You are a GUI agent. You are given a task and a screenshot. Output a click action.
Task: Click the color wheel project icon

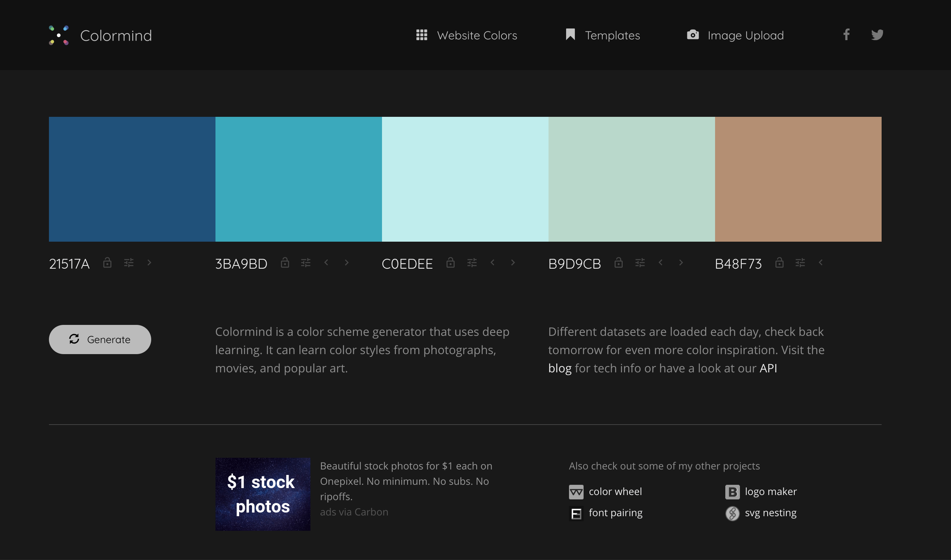point(576,492)
